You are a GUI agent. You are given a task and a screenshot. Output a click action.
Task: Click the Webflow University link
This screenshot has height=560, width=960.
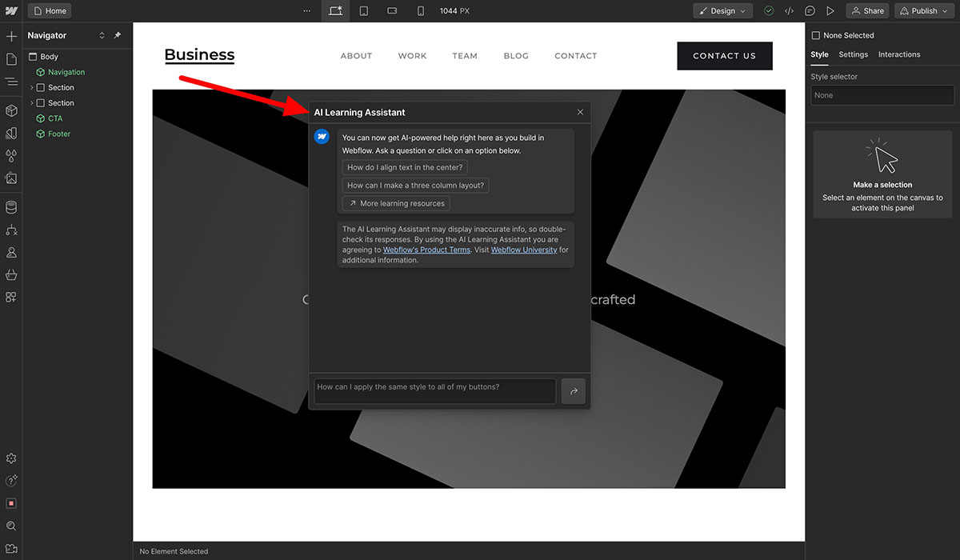click(x=524, y=250)
